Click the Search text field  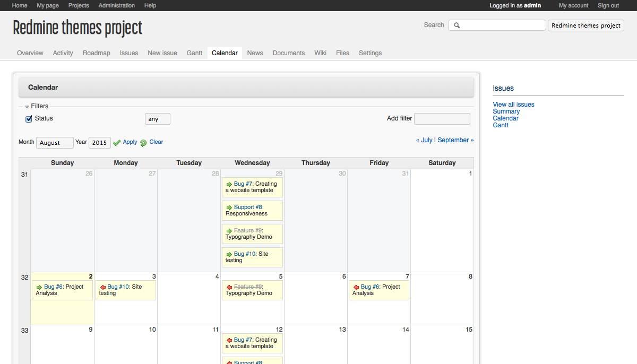tap(497, 25)
